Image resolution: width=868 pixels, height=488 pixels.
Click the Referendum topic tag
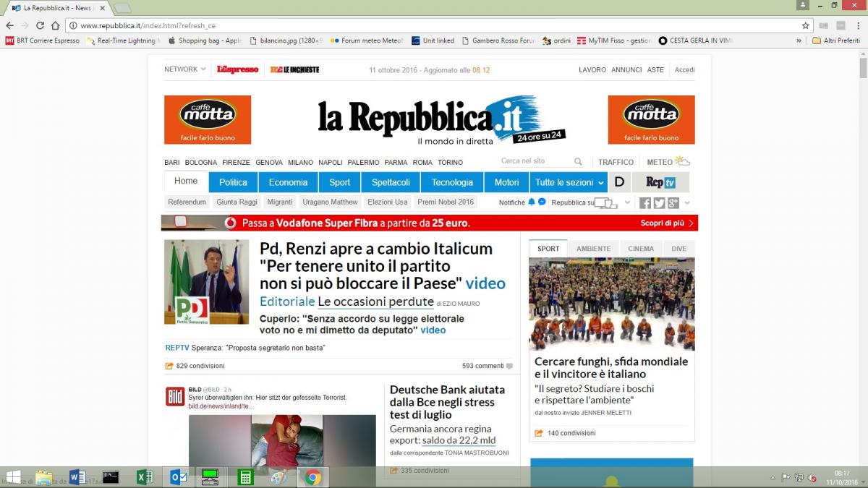(187, 202)
